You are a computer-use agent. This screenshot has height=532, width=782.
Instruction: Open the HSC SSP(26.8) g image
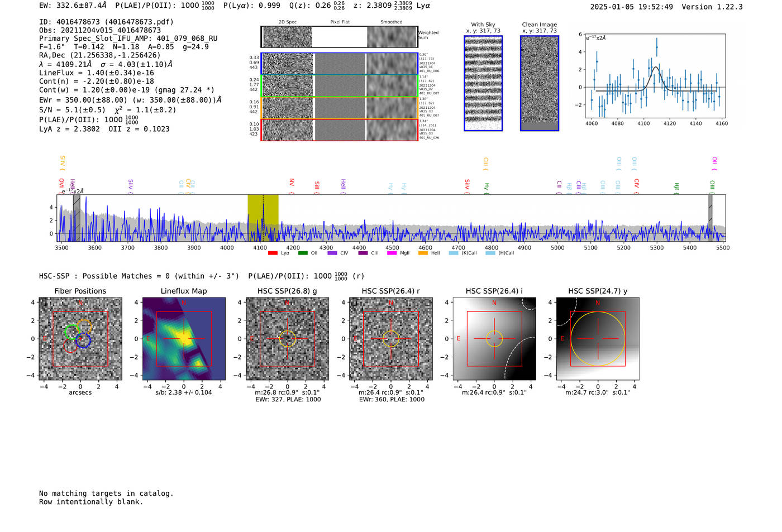point(287,339)
